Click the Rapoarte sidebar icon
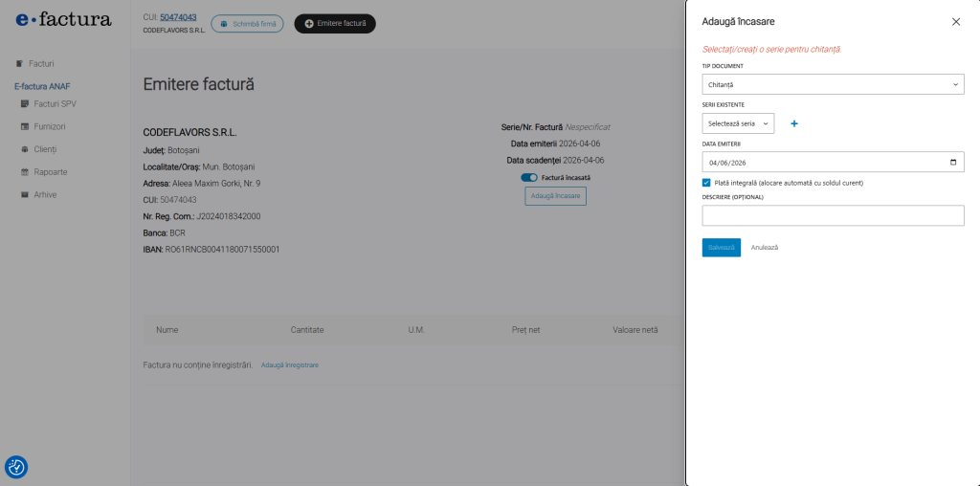The image size is (980, 486). 25,172
